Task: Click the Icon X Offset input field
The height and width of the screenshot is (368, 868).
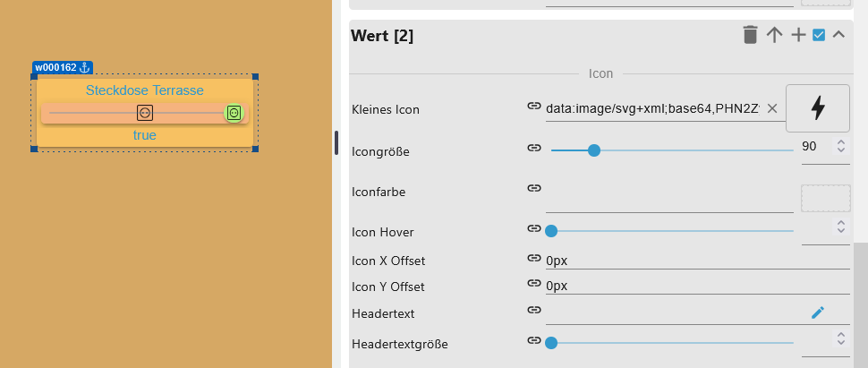Action: tap(696, 261)
